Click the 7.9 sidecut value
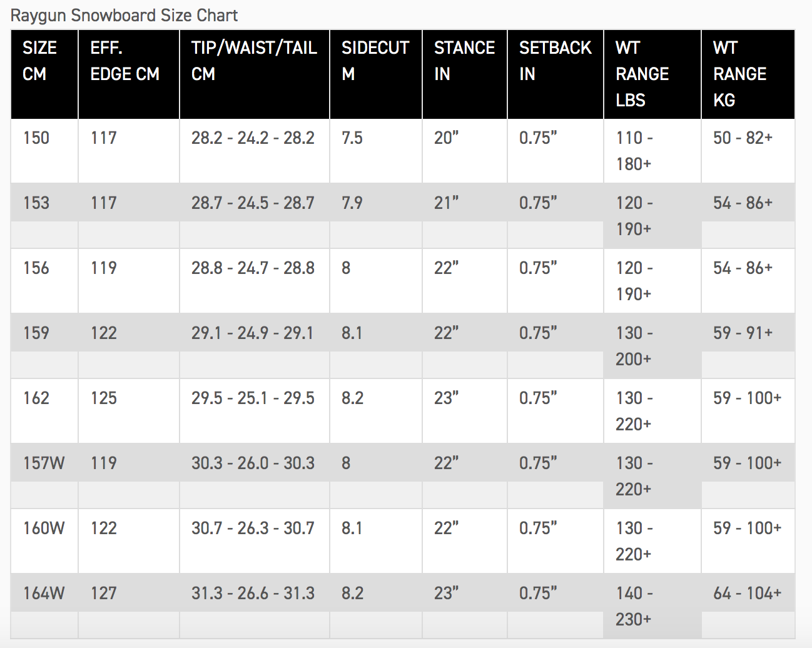 pos(352,203)
